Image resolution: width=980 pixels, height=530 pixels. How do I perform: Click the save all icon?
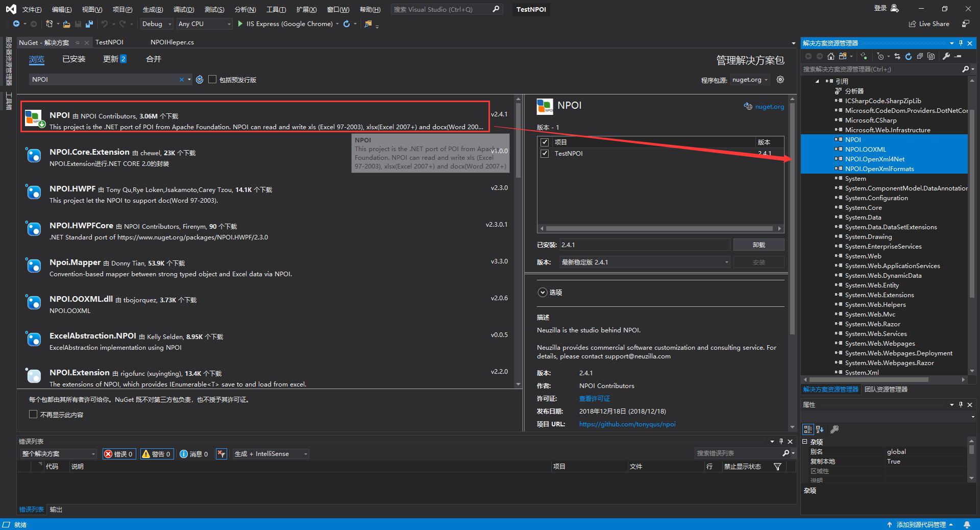pyautogui.click(x=89, y=24)
